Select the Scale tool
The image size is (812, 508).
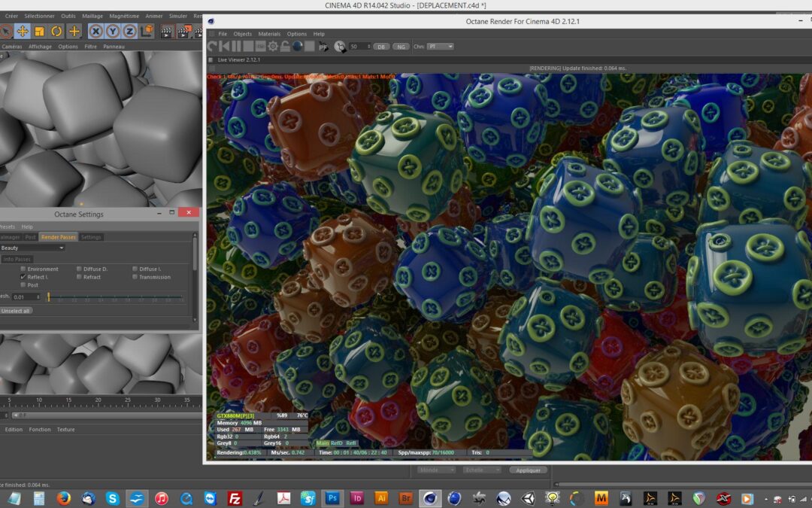[39, 31]
